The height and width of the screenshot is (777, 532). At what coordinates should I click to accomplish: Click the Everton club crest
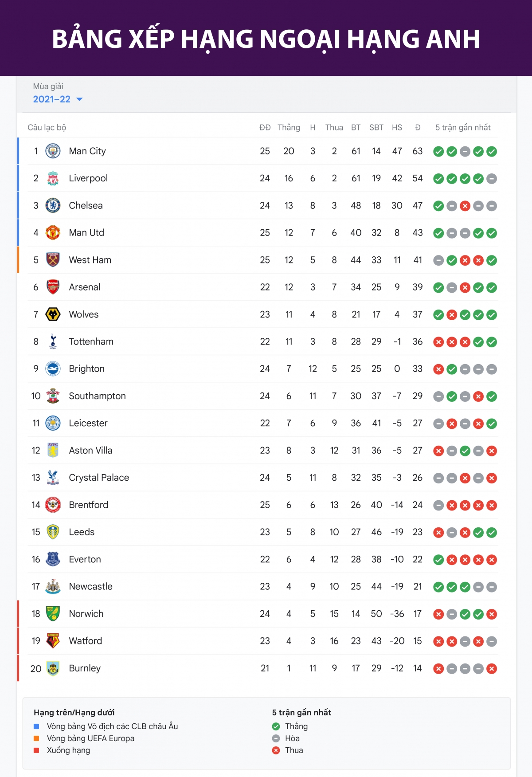tap(53, 559)
